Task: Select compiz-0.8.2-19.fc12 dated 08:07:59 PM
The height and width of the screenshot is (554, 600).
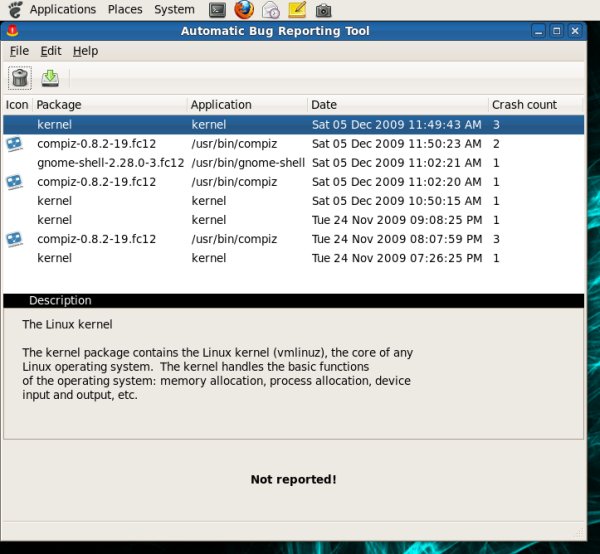Action: pyautogui.click(x=96, y=239)
